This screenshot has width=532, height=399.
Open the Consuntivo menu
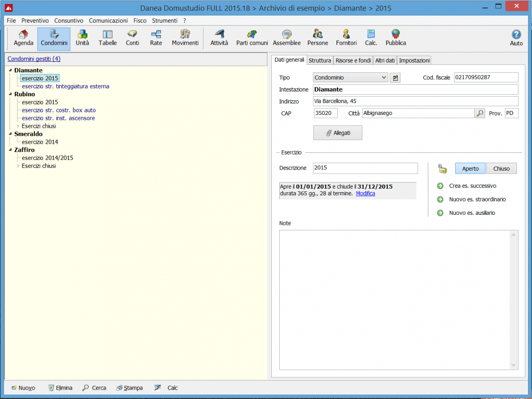tap(69, 20)
